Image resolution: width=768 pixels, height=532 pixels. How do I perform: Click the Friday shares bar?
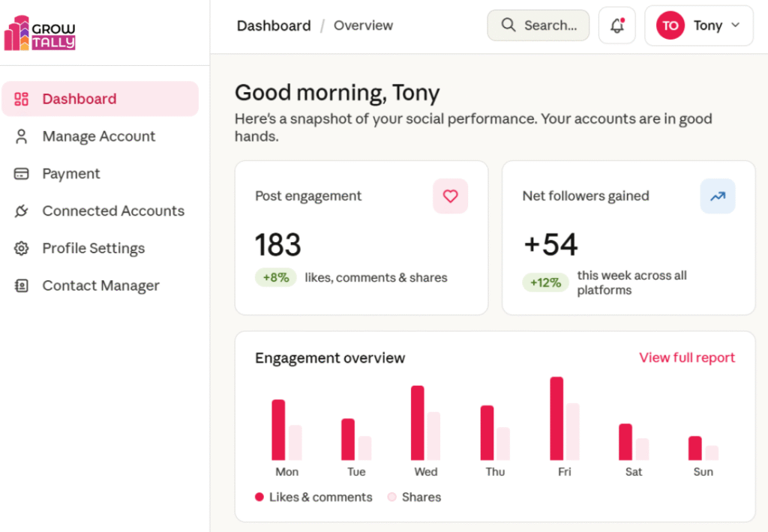(573, 432)
